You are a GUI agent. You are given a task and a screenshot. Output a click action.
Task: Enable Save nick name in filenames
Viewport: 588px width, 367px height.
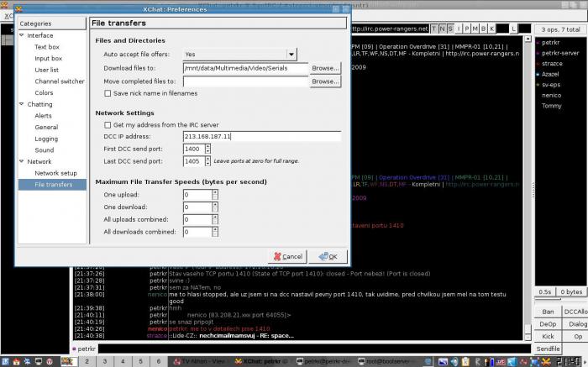(x=108, y=93)
